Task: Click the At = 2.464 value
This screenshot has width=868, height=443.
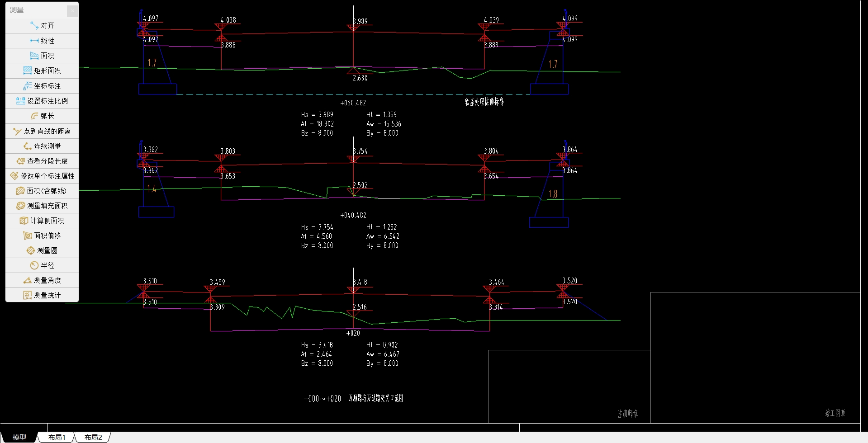Action: [316, 354]
